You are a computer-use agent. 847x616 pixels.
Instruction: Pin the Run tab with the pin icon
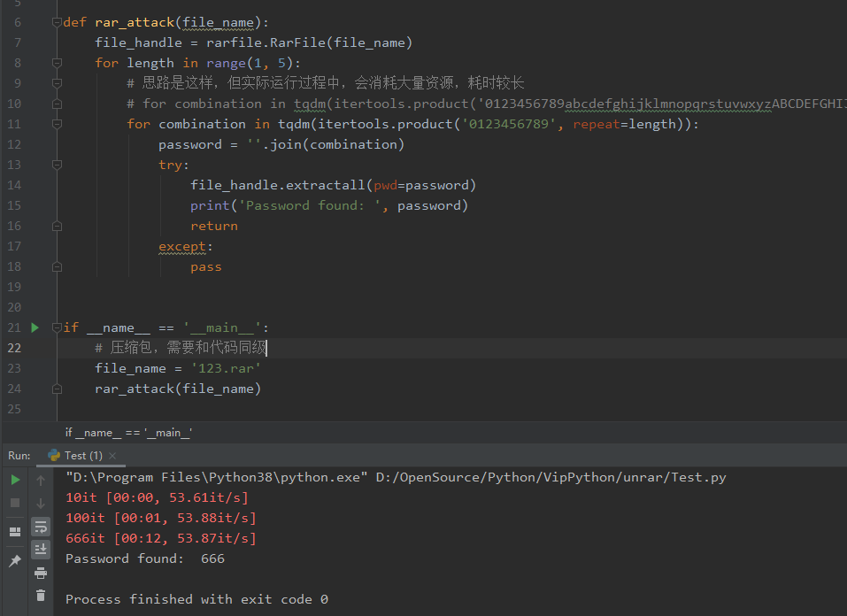tap(14, 559)
